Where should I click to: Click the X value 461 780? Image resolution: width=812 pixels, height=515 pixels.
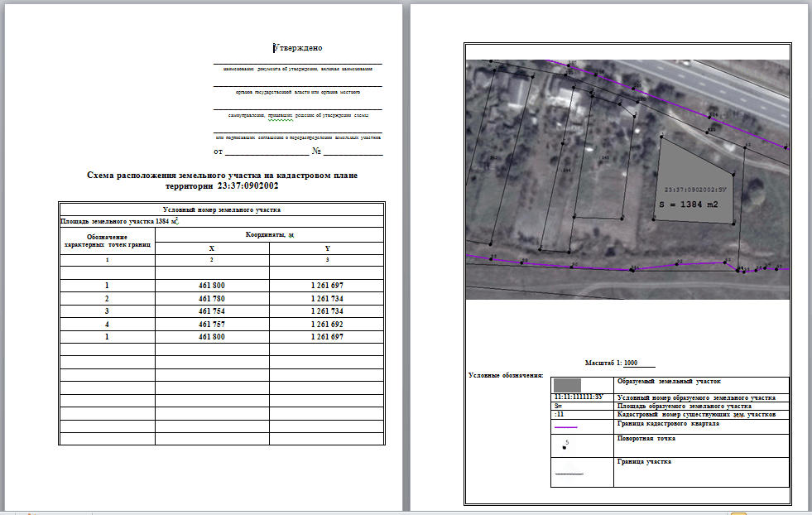point(212,298)
